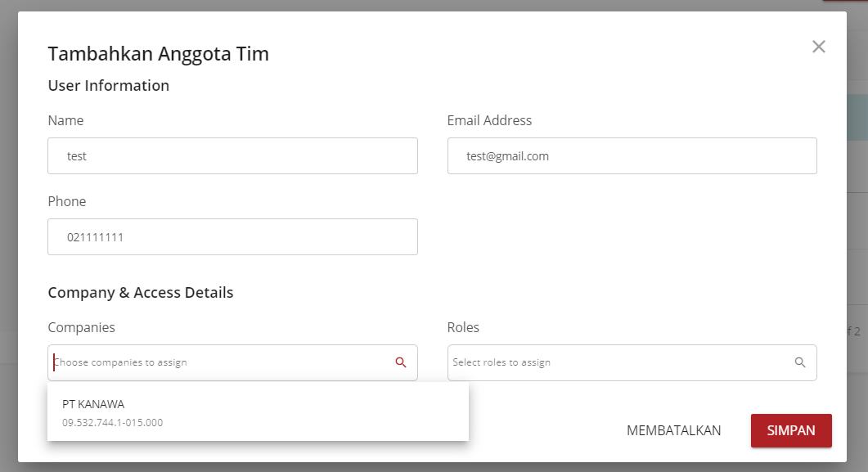Expand the Roles selection dropdown
The height and width of the screenshot is (472, 868).
[x=620, y=362]
